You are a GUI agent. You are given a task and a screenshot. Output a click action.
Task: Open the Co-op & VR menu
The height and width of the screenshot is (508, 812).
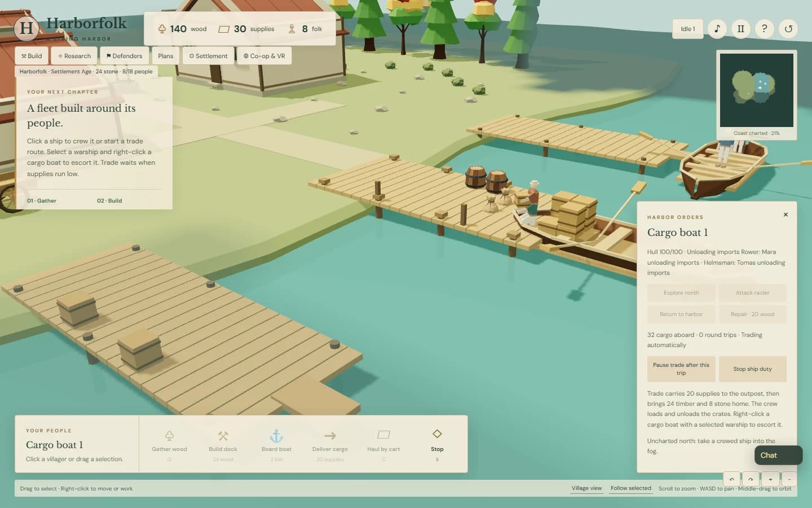[x=264, y=56]
